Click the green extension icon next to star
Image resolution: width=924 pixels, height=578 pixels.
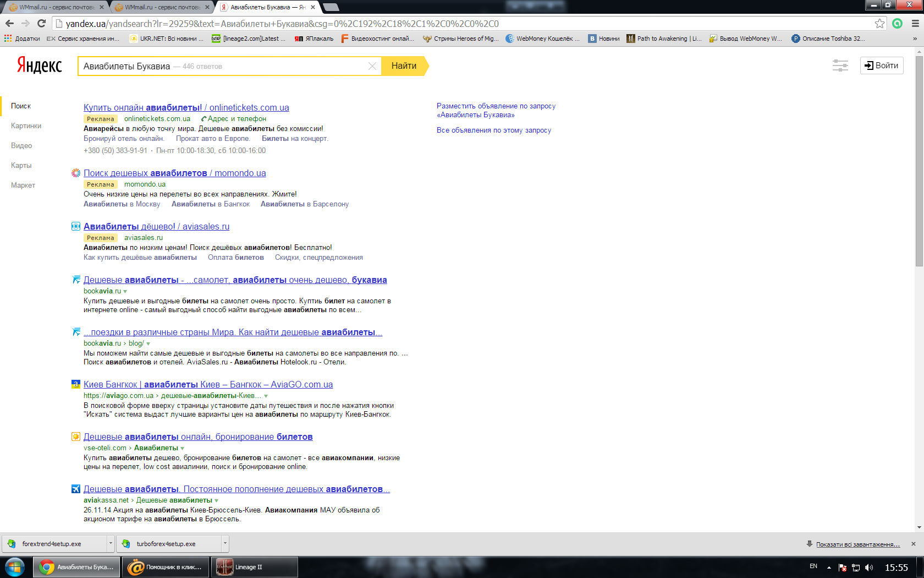click(898, 24)
